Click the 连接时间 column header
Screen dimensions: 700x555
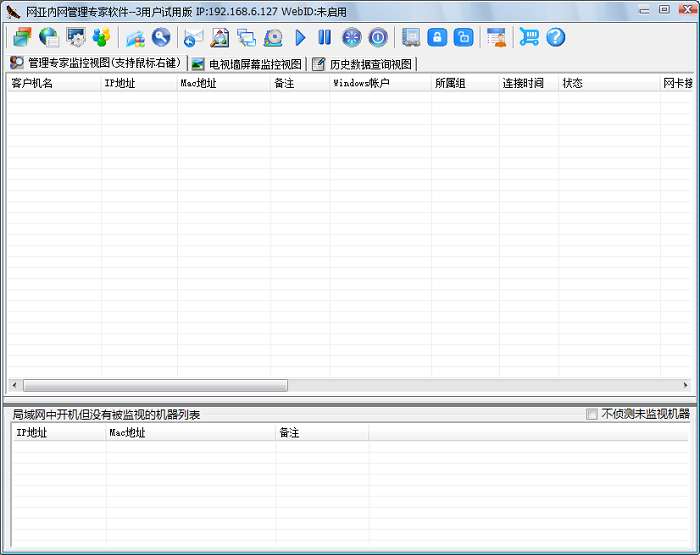click(x=529, y=83)
